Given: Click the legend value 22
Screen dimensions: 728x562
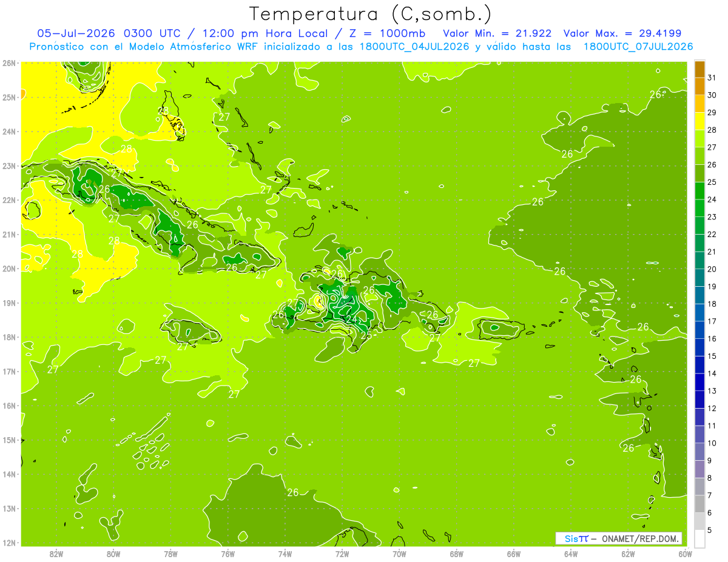Looking at the screenshot, I should (712, 234).
